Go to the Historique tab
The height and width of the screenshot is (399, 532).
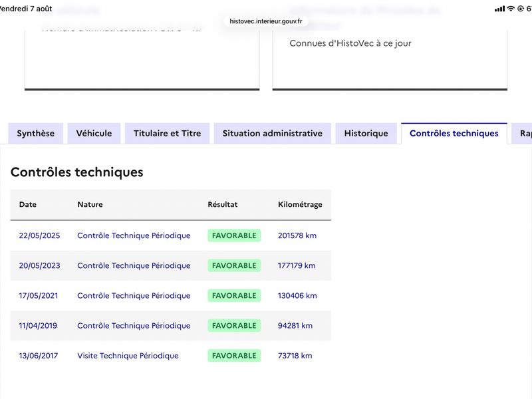coord(366,134)
